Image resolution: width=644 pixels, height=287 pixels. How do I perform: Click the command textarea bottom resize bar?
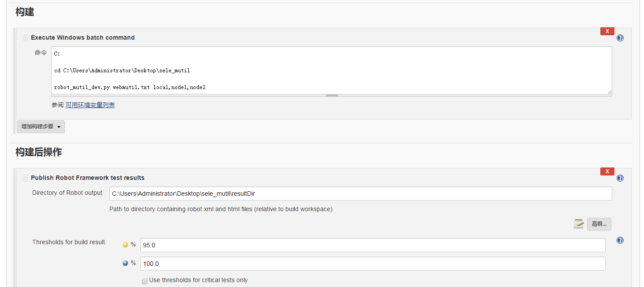tap(332, 95)
